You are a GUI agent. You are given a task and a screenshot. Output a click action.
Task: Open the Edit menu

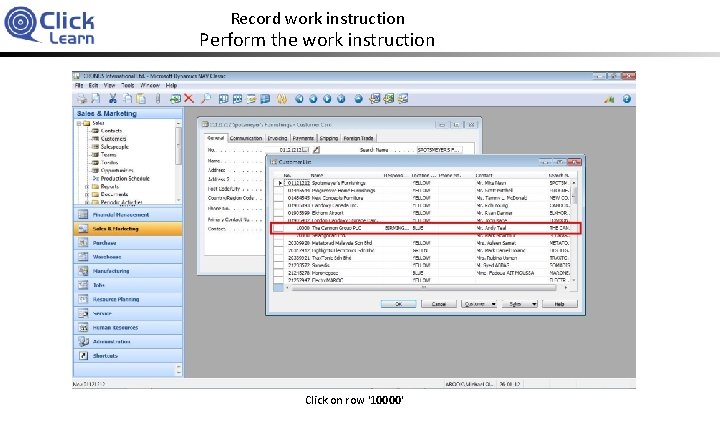click(x=93, y=85)
